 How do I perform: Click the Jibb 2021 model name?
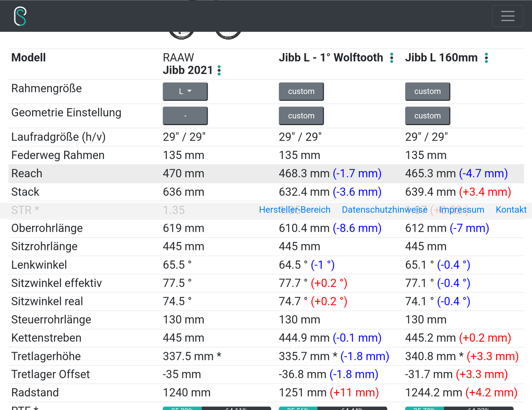tap(188, 70)
